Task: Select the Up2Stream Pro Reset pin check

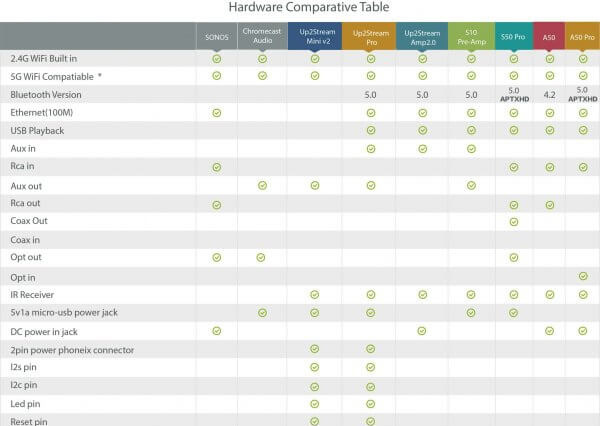Action: point(370,421)
